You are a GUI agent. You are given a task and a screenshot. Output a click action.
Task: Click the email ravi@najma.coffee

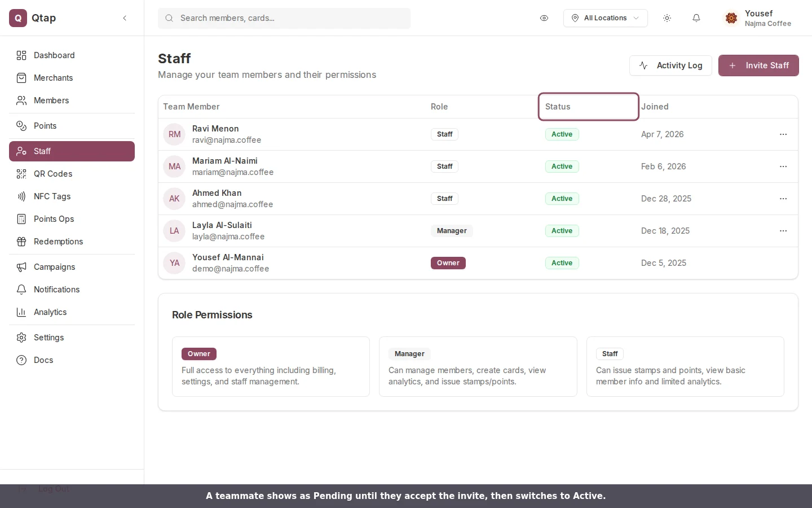point(227,141)
